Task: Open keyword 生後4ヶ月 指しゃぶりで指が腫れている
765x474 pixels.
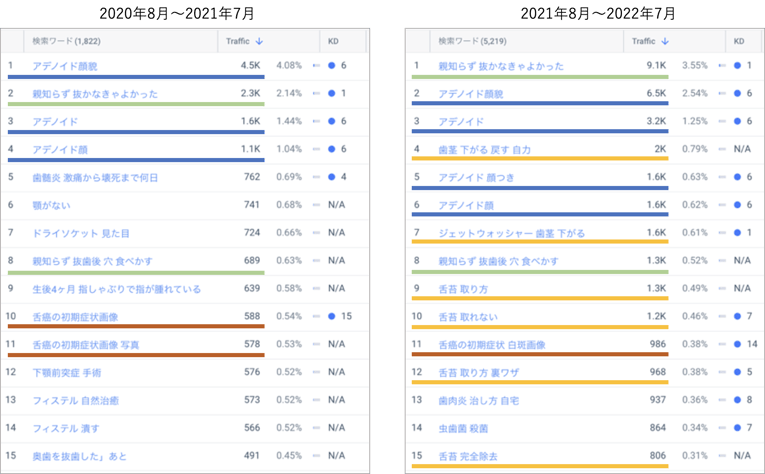Action: pos(117,289)
